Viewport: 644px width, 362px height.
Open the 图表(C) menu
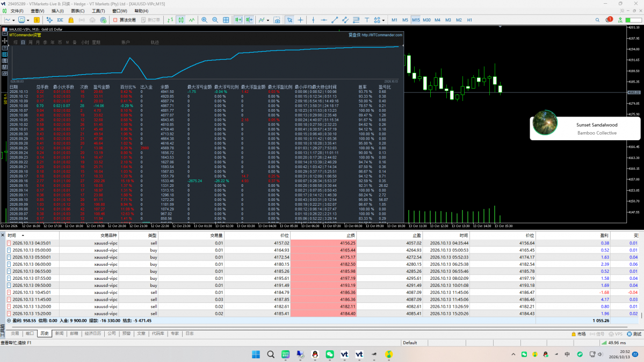78,11
